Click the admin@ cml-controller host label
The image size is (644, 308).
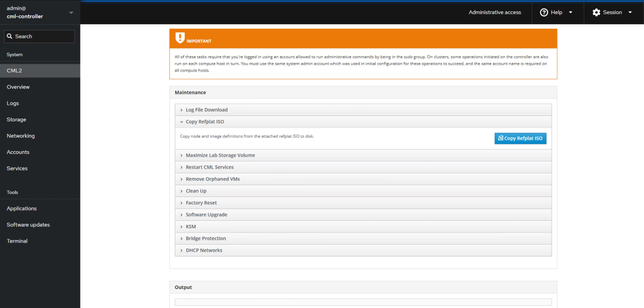coord(25,13)
